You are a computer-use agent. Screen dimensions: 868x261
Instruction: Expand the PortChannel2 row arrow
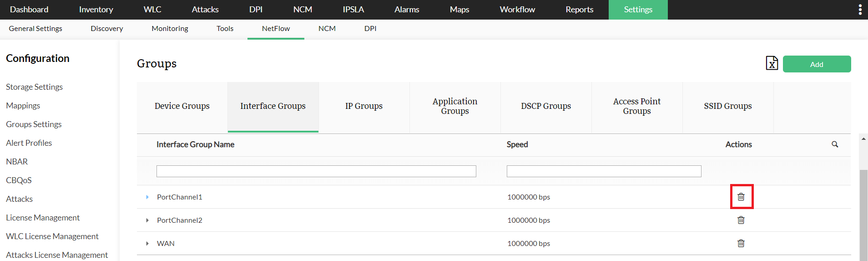(147, 220)
